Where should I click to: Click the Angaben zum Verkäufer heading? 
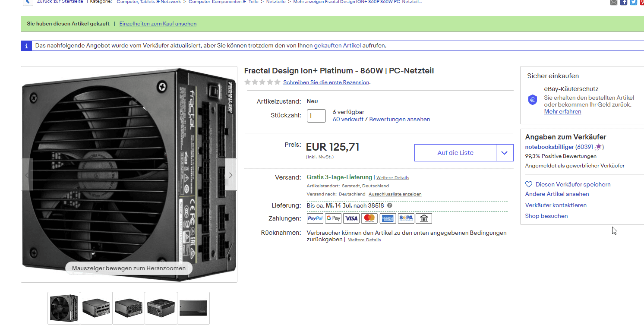coord(565,137)
